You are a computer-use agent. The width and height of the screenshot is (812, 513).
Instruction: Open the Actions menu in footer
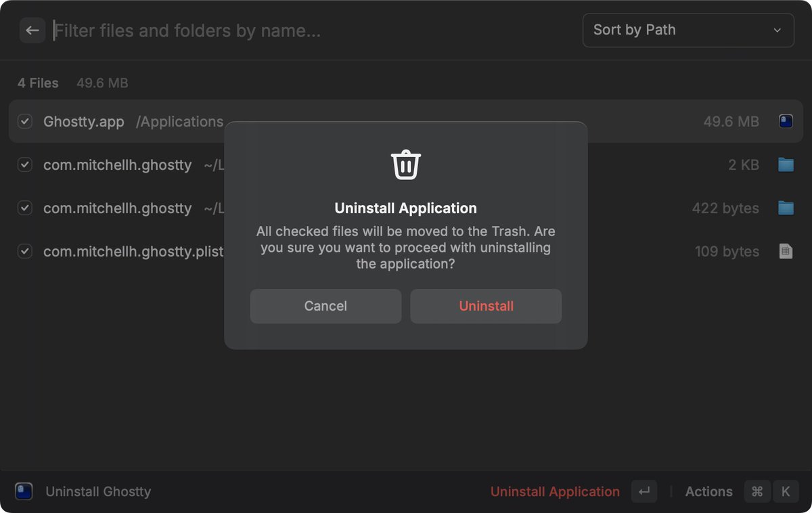708,491
